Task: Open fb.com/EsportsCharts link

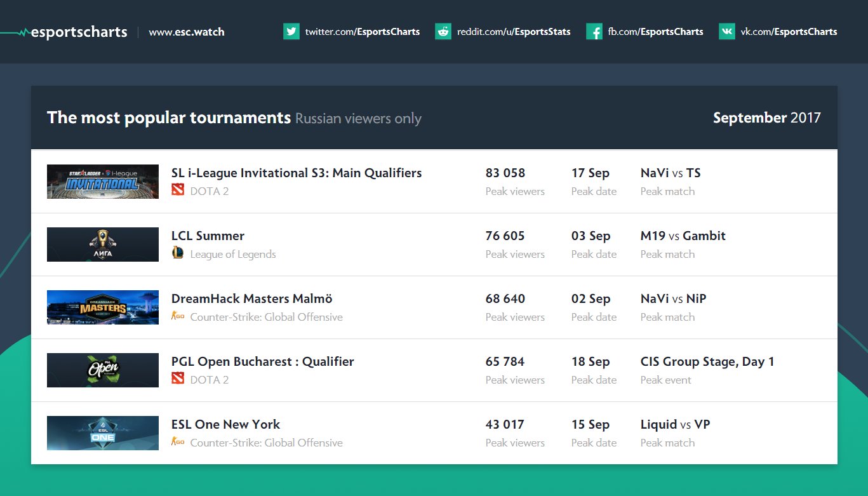Action: [656, 32]
